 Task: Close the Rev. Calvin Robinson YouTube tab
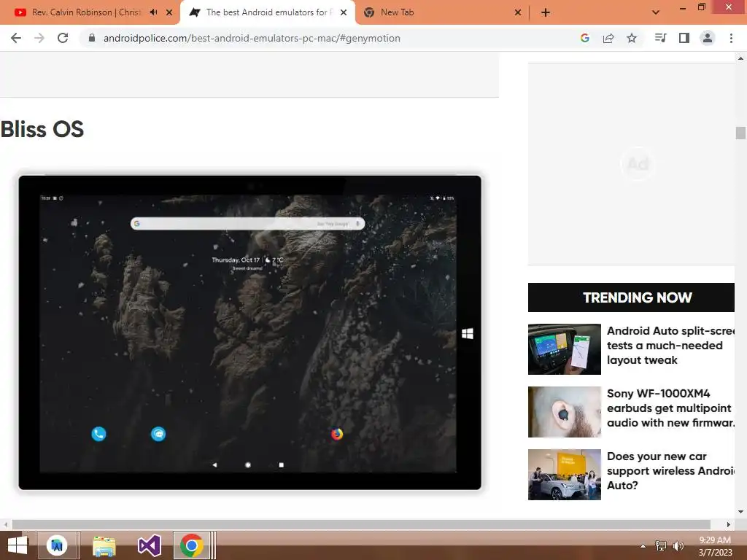[x=169, y=12]
